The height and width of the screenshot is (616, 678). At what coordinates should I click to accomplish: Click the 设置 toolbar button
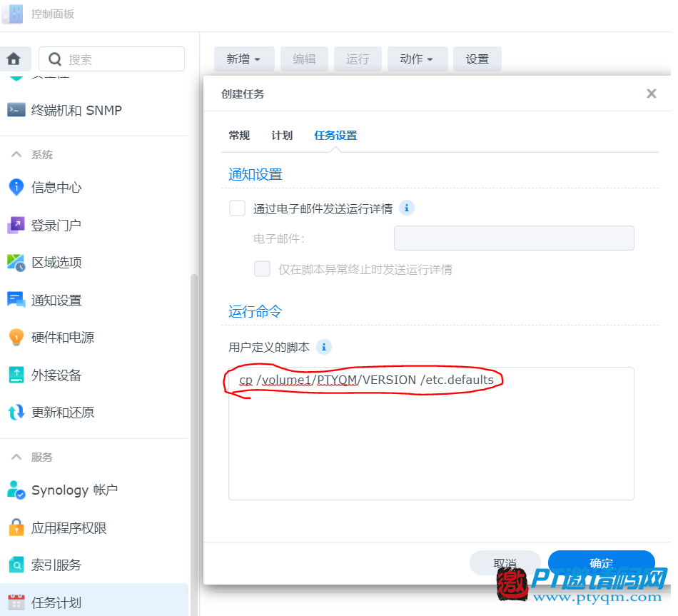coord(477,59)
